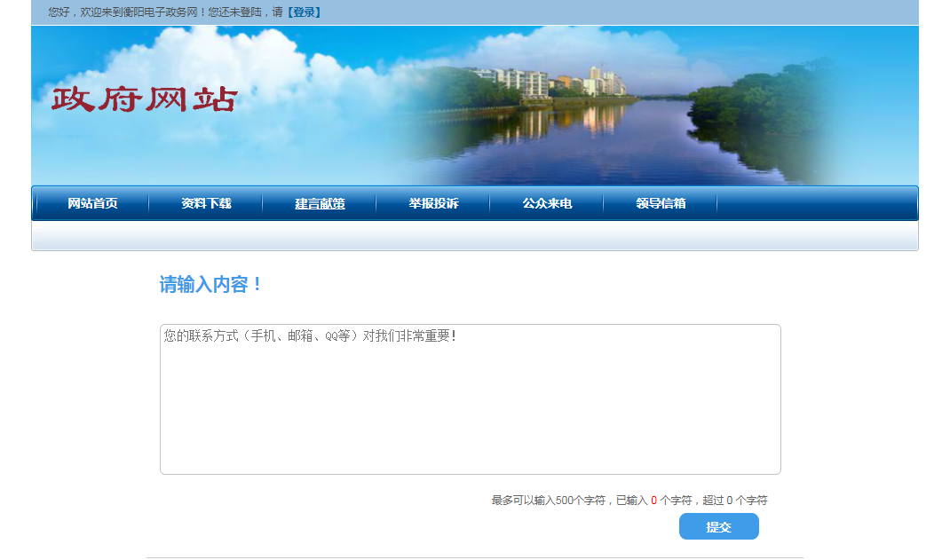Click inside the content text area
Image resolution: width=942 pixels, height=560 pixels.
coord(471,399)
